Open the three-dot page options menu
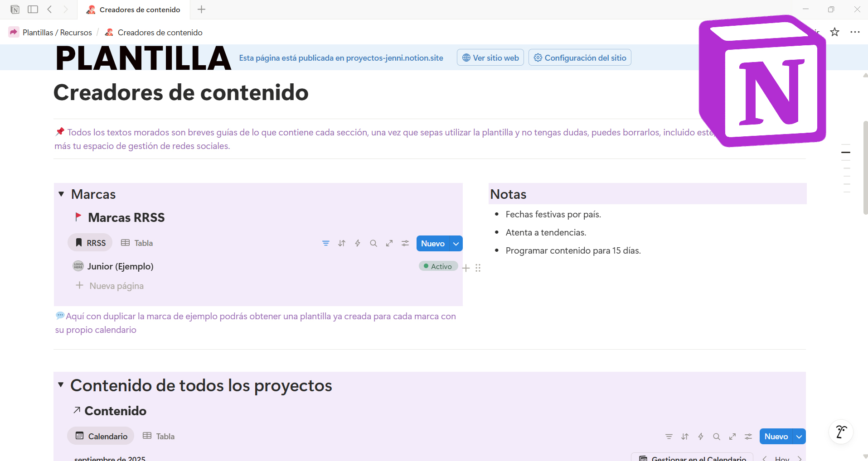 855,32
